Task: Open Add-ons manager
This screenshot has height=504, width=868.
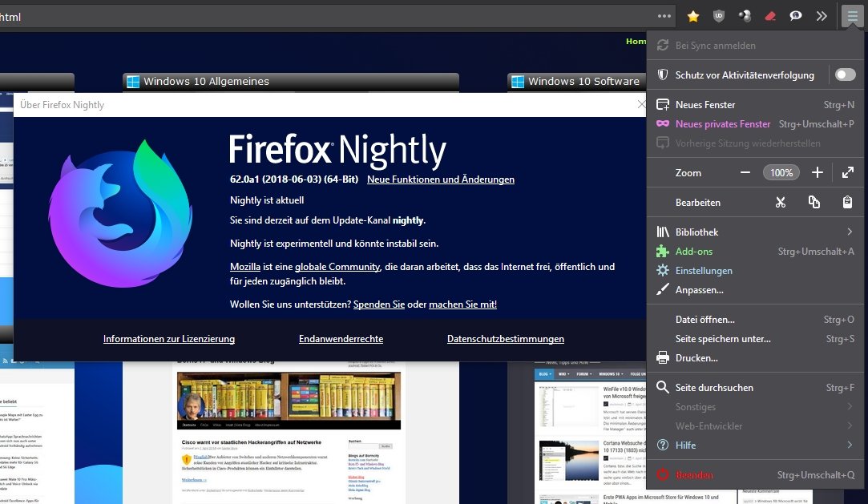Action: [754, 251]
